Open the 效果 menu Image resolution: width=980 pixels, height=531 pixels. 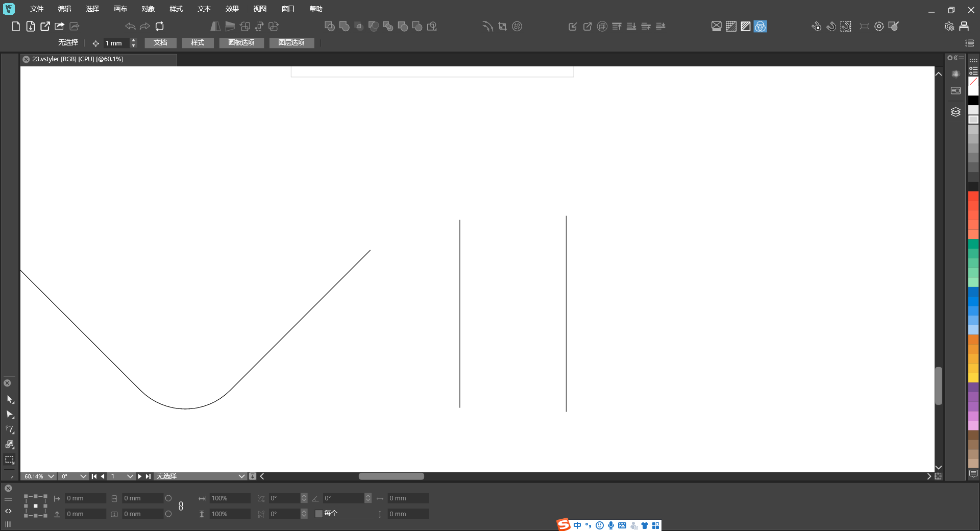[x=232, y=9]
